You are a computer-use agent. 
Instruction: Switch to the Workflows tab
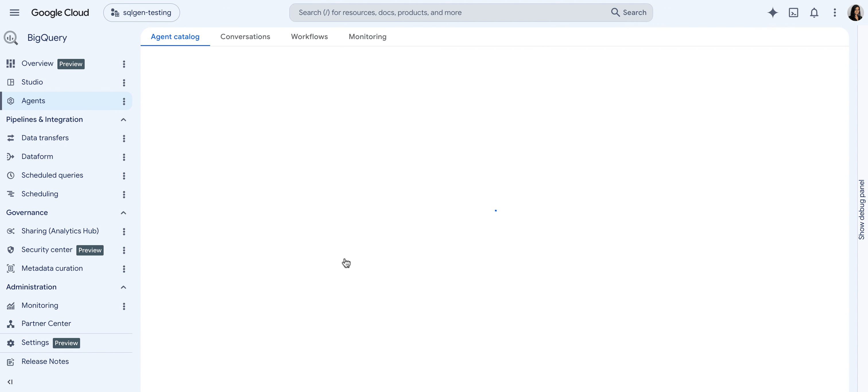(309, 36)
